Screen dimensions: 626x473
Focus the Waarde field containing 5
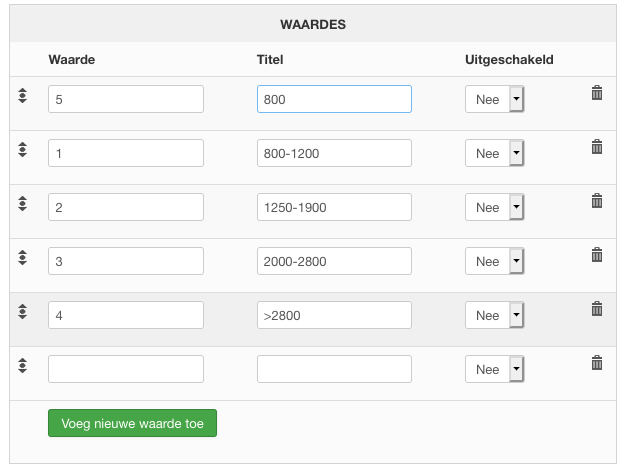[126, 99]
